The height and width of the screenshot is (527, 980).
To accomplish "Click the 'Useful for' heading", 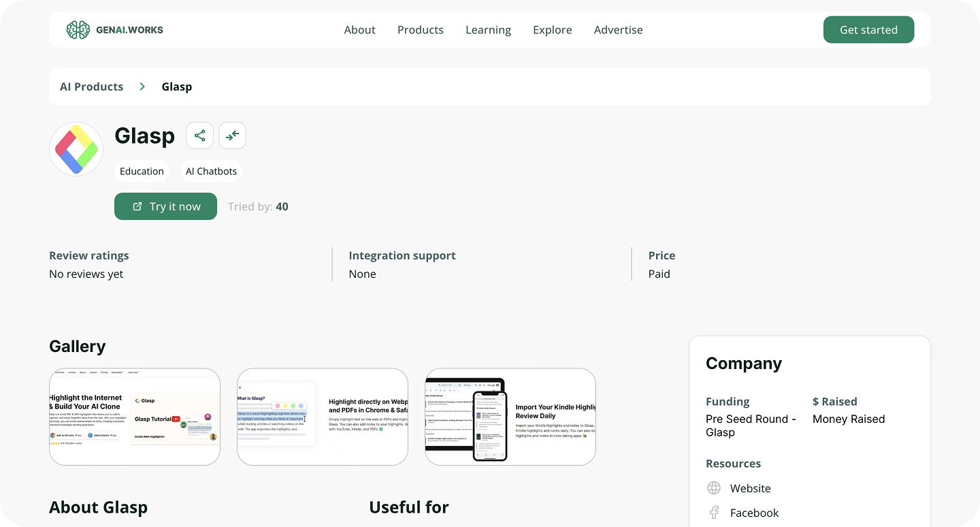I will tap(409, 507).
